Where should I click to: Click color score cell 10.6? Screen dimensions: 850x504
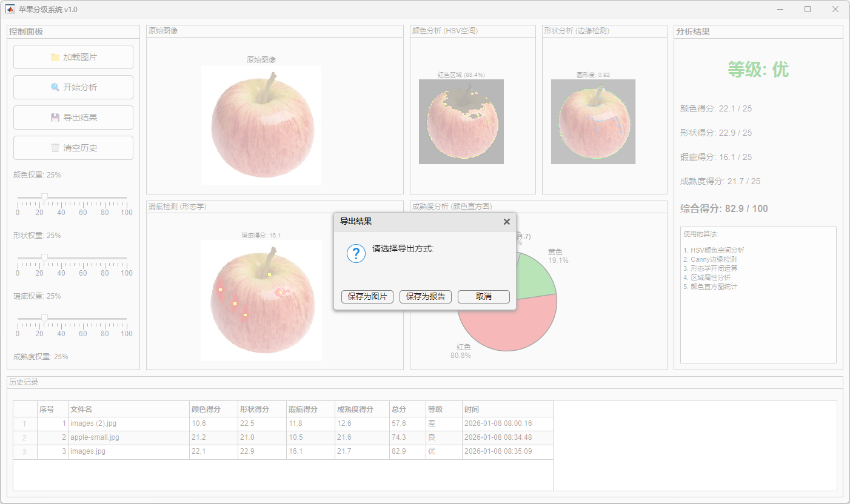(213, 423)
